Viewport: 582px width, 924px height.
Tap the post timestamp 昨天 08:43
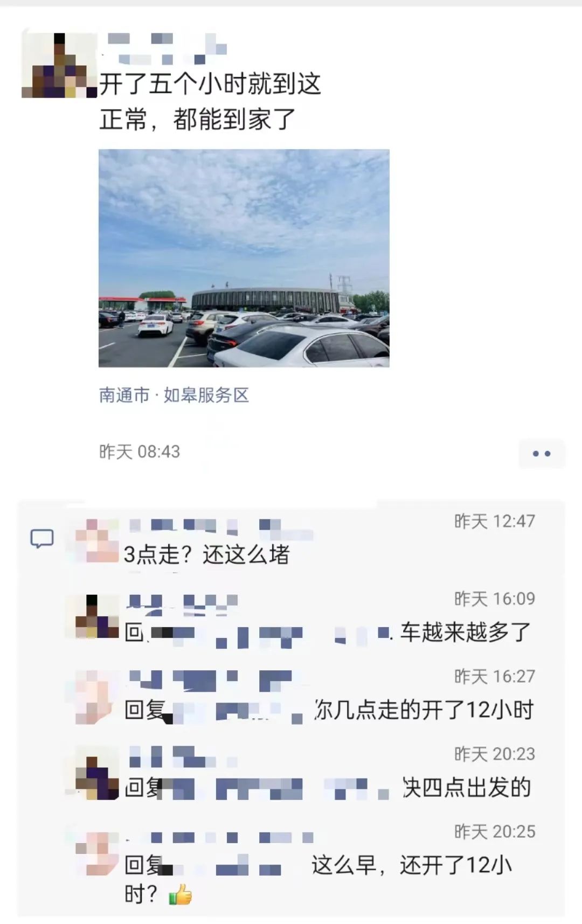(140, 451)
